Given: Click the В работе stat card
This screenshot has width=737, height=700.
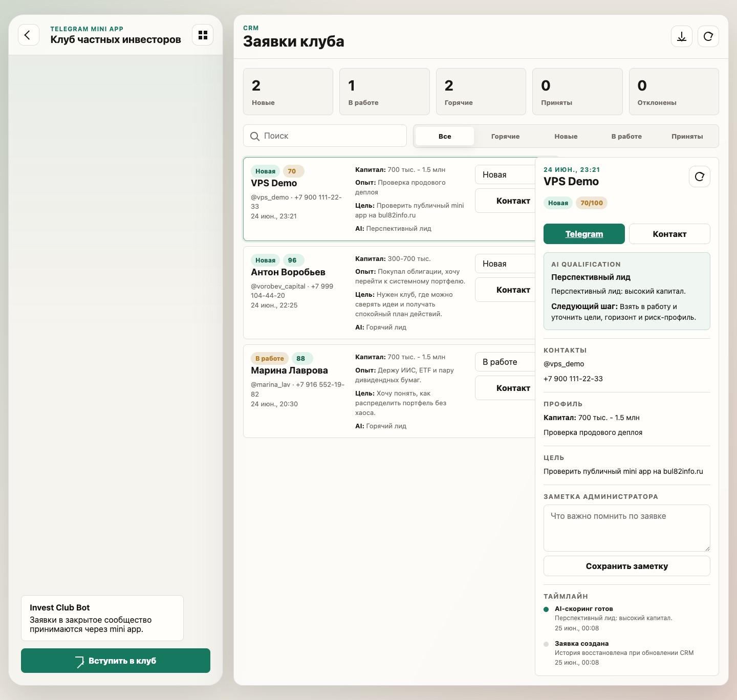Looking at the screenshot, I should pyautogui.click(x=384, y=92).
